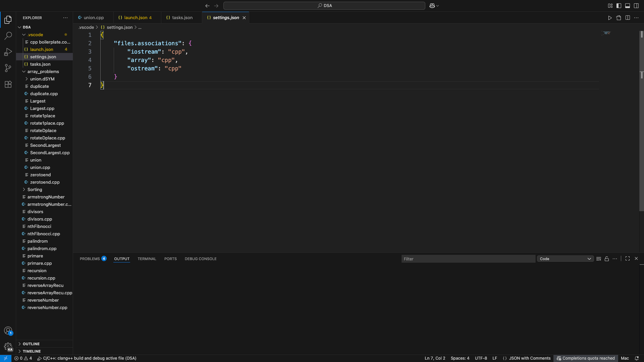The image size is (644, 362).
Task: Switch to the Terminal panel tab
Action: (x=147, y=259)
